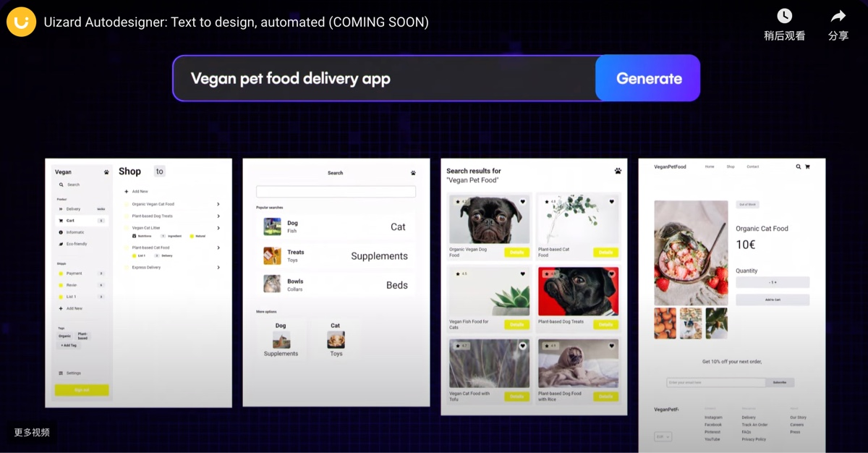Click the Generate button
The image size is (868, 453).
click(649, 78)
